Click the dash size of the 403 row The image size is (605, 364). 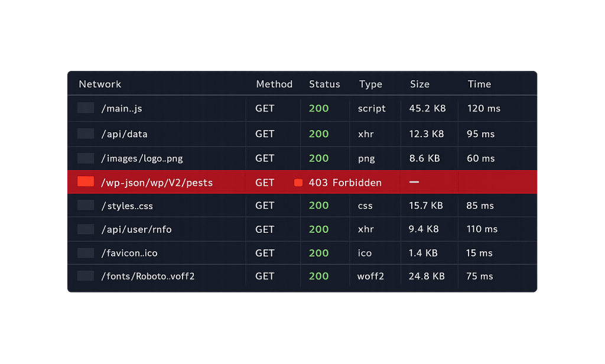414,182
